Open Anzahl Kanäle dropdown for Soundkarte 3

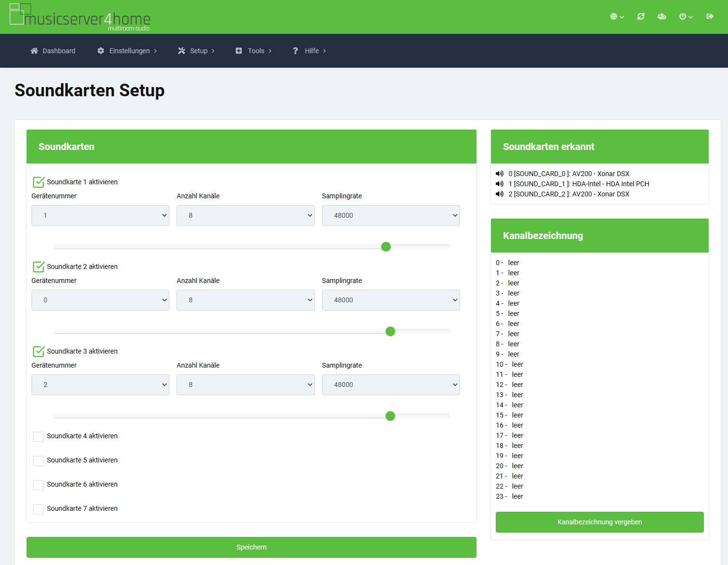point(246,385)
